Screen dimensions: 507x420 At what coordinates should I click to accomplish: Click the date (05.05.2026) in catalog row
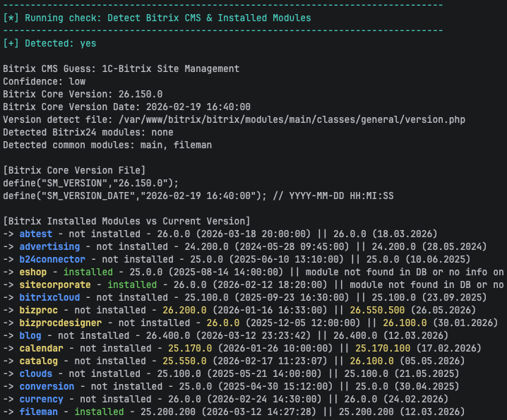pos(432,361)
